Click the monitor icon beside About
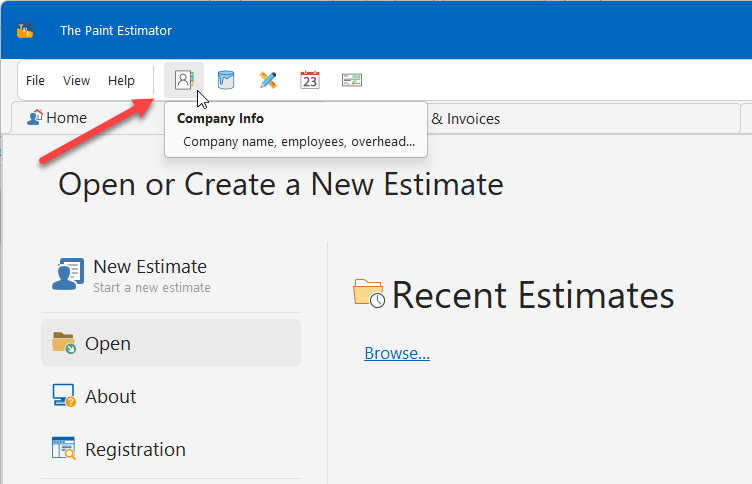Image resolution: width=752 pixels, height=484 pixels. [x=64, y=396]
